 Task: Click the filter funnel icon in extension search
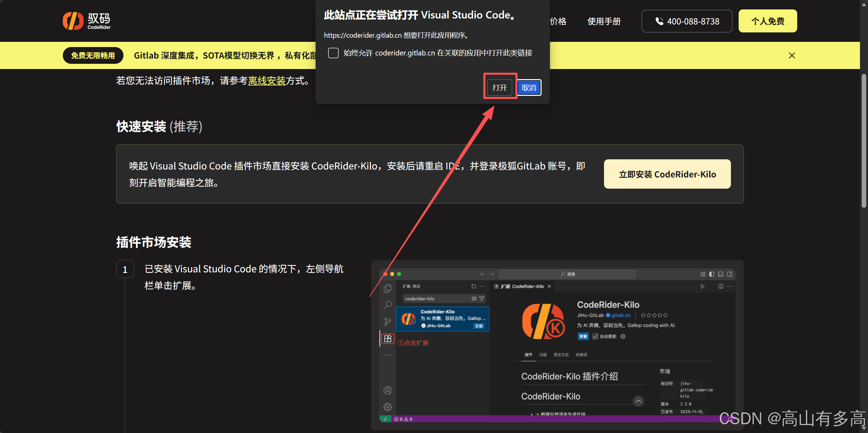pyautogui.click(x=482, y=298)
